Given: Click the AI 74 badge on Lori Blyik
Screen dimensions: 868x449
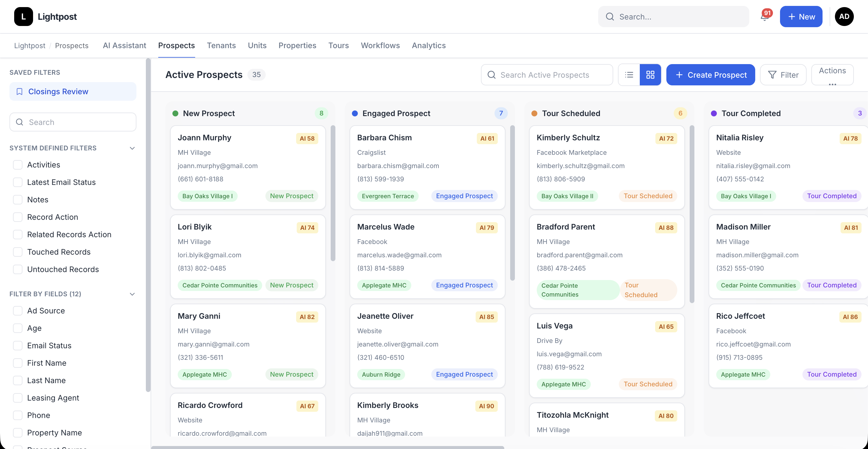Looking at the screenshot, I should point(307,228).
